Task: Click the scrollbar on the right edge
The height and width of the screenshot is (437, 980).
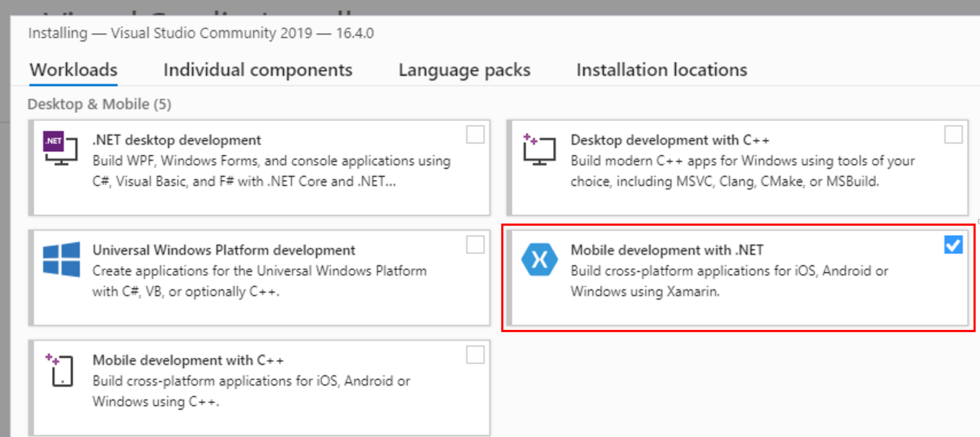Action: pos(975,217)
